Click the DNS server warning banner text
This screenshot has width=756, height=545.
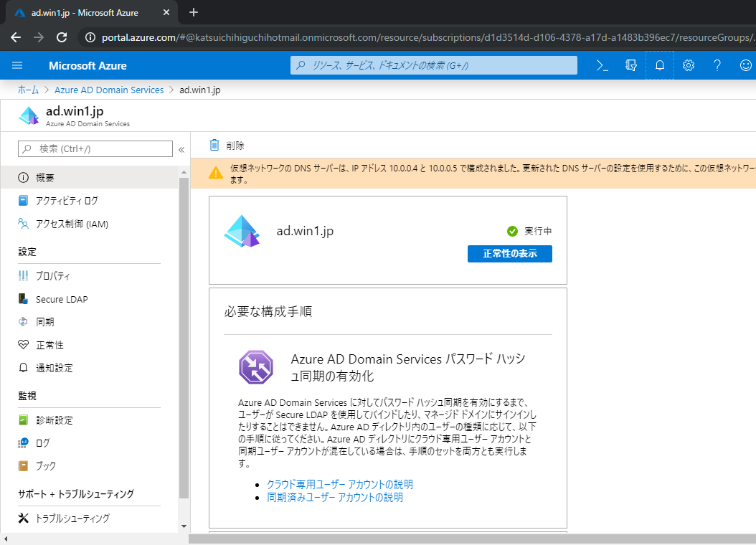pyautogui.click(x=493, y=174)
